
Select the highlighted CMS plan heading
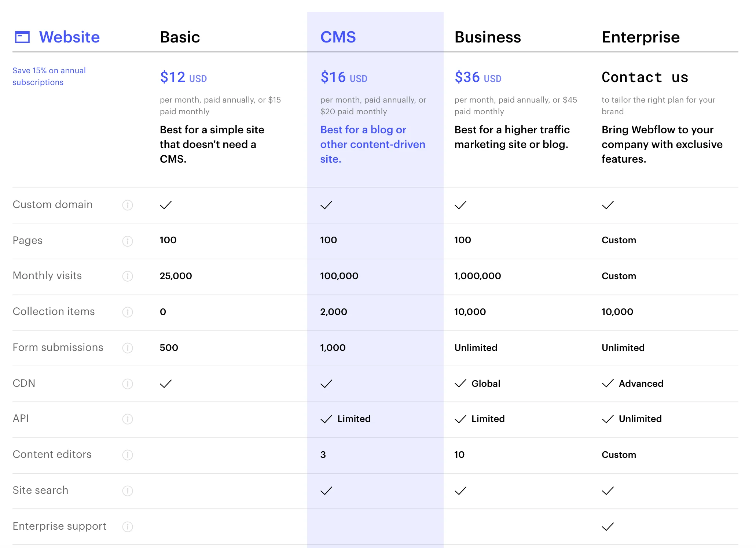point(338,37)
